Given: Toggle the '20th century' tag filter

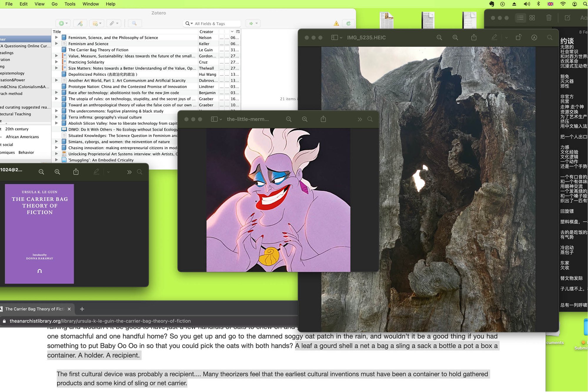Looking at the screenshot, I should [x=17, y=129].
